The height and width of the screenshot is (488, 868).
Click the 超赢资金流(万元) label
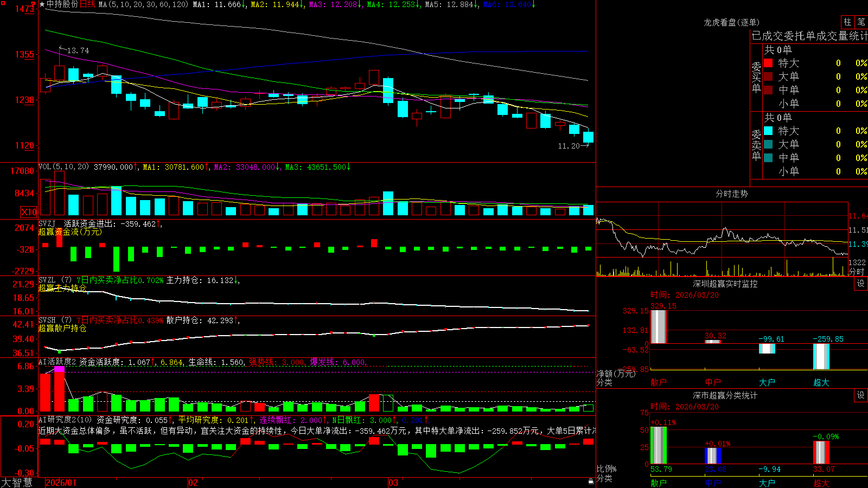70,232
